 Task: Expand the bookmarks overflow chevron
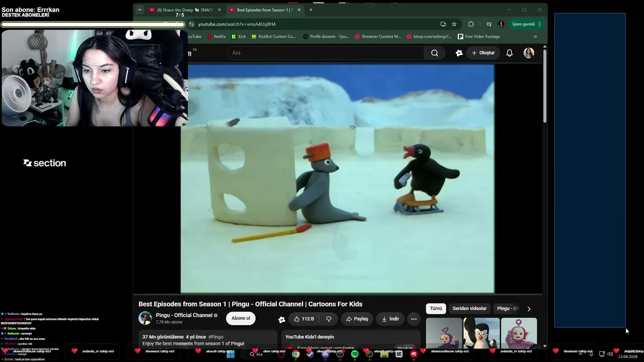tap(535, 37)
